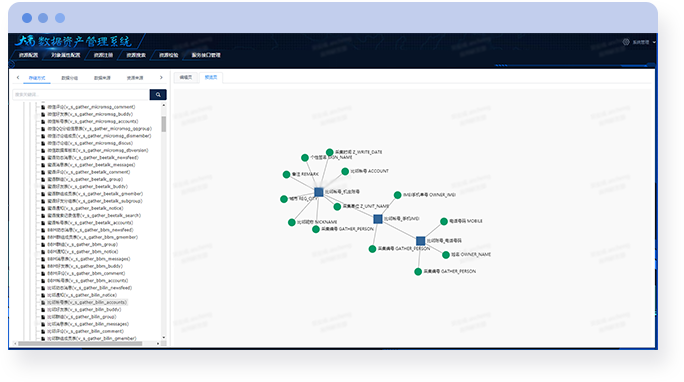Open v_s_gather_micromsg_comment tree item
684x382 pixels.
[x=91, y=107]
